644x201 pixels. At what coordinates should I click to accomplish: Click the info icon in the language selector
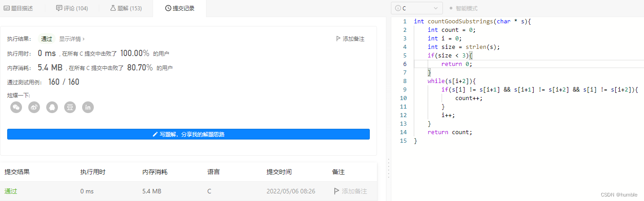tap(398, 8)
